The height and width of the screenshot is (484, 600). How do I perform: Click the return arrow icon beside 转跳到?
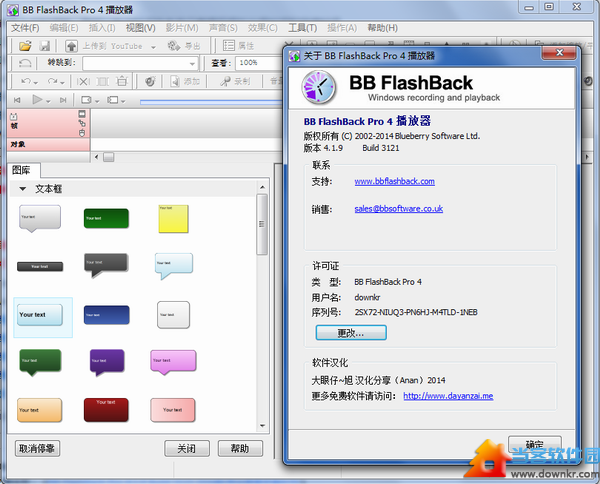point(25,63)
